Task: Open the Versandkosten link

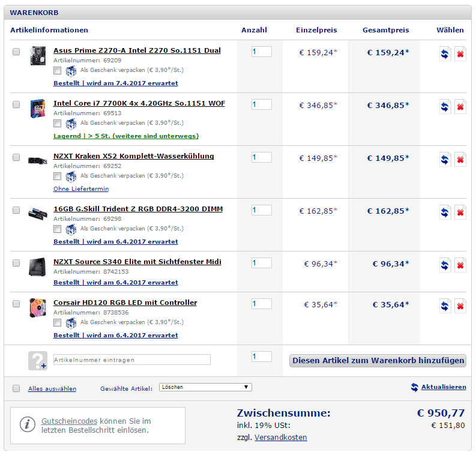Action: tap(280, 438)
